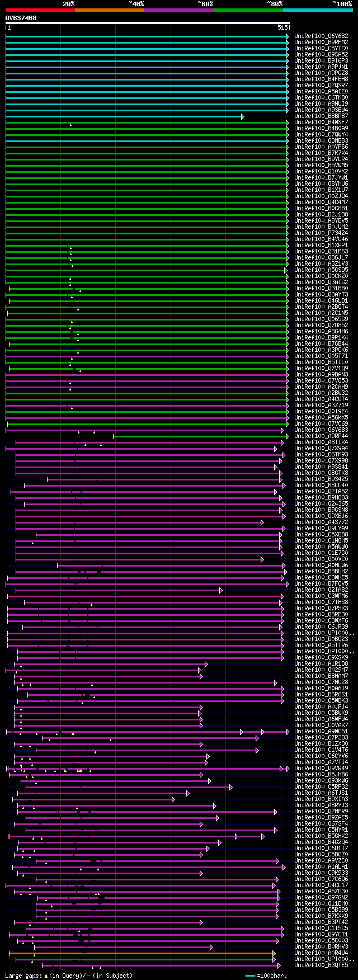Select hit label UniRef100_C6TM93
358x980 pixels.
point(321,455)
